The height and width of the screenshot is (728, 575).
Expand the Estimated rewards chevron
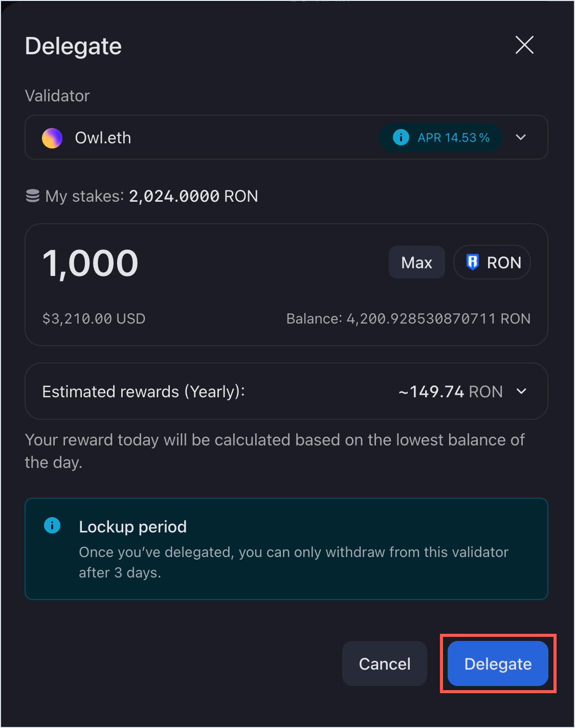[521, 392]
